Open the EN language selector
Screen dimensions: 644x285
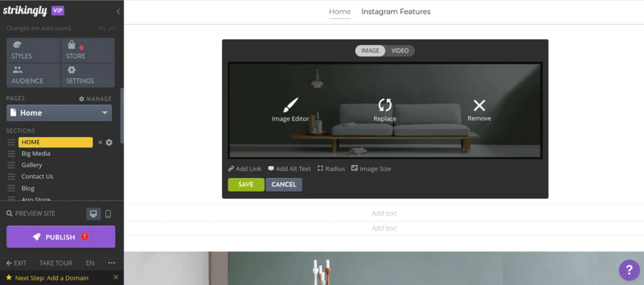90,263
